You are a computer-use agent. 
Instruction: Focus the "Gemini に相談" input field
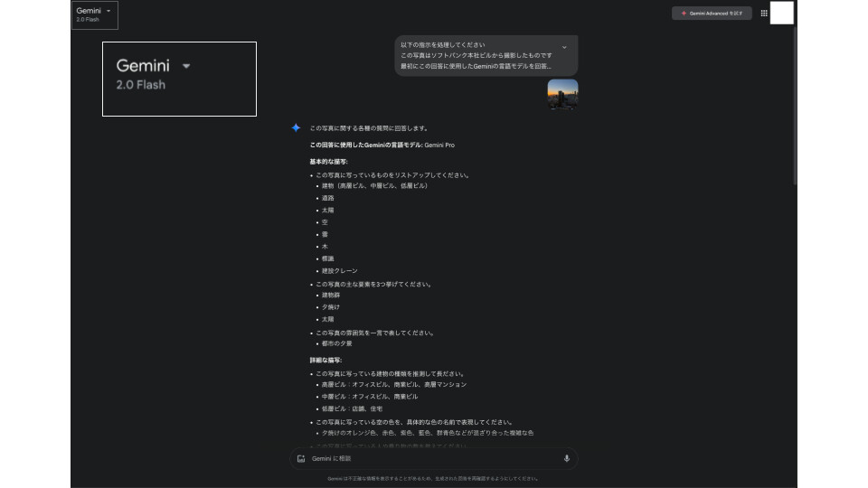[432, 459]
